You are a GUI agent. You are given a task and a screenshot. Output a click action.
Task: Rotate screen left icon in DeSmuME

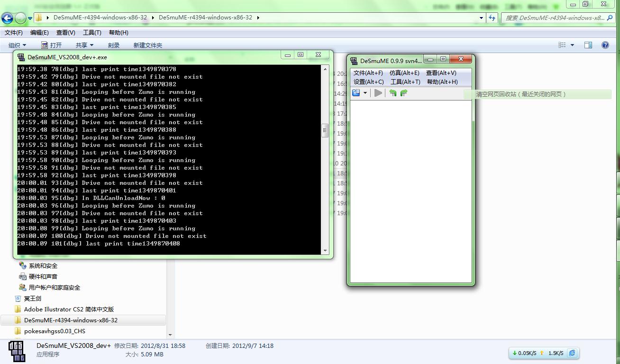coord(393,93)
